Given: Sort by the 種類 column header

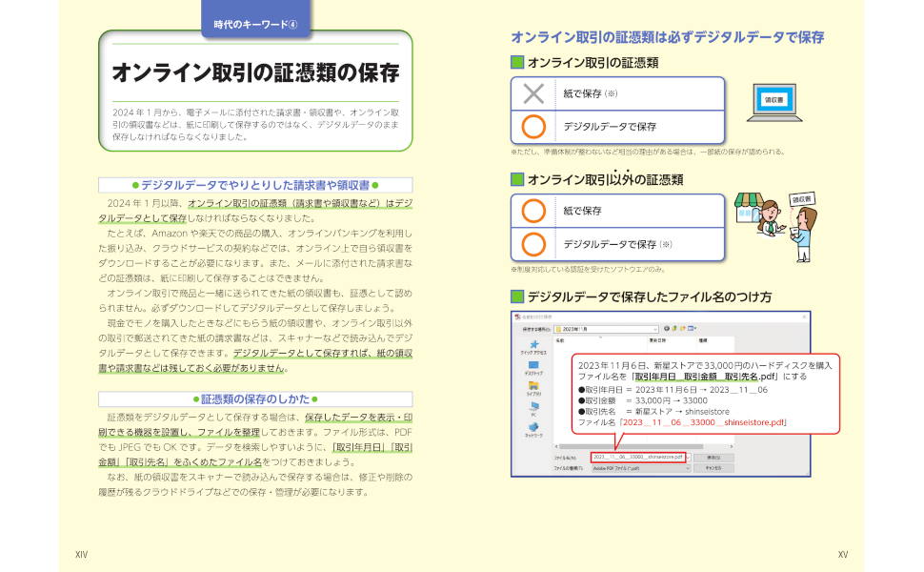Looking at the screenshot, I should pos(703,340).
